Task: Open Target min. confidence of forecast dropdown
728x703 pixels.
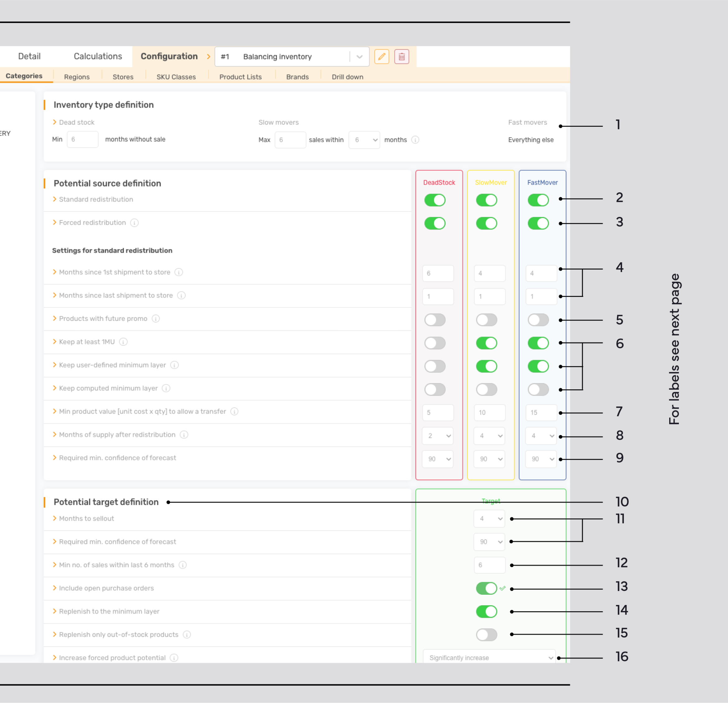Action: 490,542
